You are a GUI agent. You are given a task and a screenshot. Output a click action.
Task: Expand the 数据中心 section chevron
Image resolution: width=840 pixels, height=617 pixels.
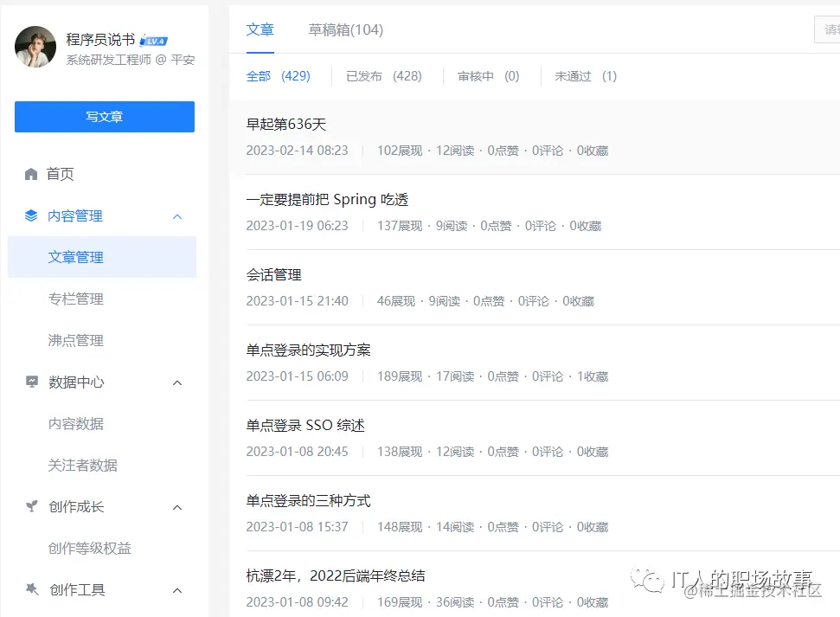point(177,382)
